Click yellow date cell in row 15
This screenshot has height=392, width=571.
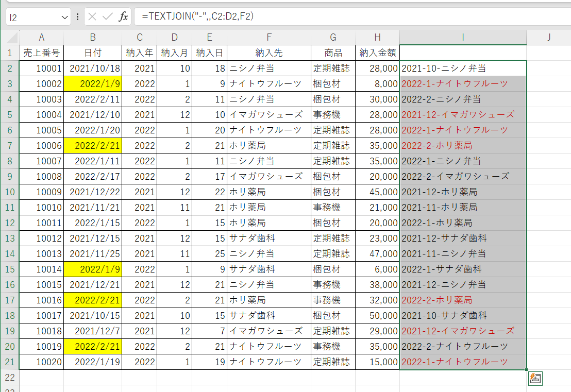click(93, 269)
